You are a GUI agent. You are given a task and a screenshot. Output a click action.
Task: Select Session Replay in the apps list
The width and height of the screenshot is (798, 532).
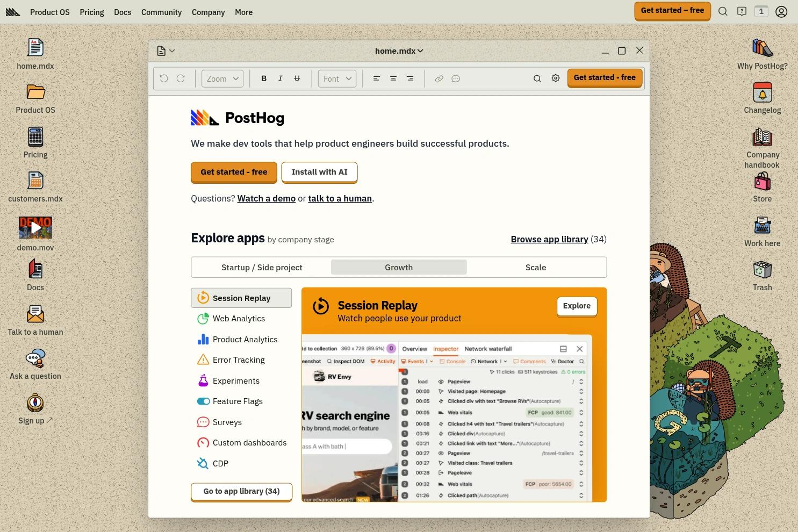coord(241,298)
